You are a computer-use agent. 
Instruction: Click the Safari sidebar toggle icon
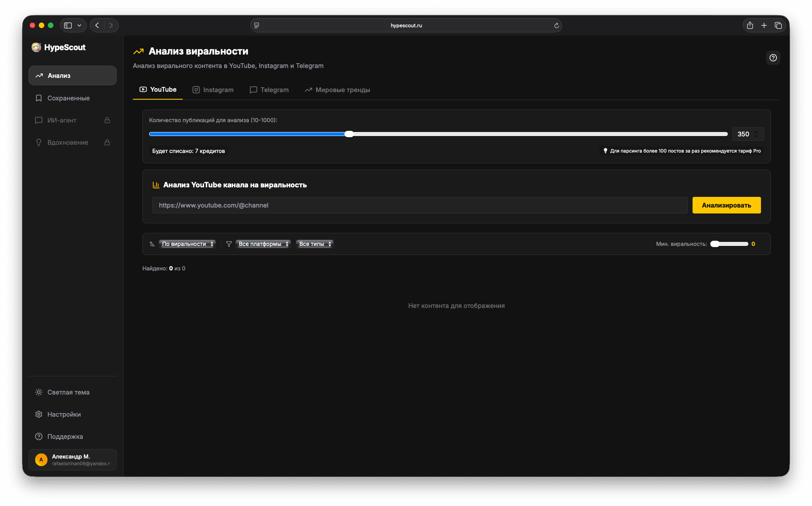pyautogui.click(x=68, y=25)
